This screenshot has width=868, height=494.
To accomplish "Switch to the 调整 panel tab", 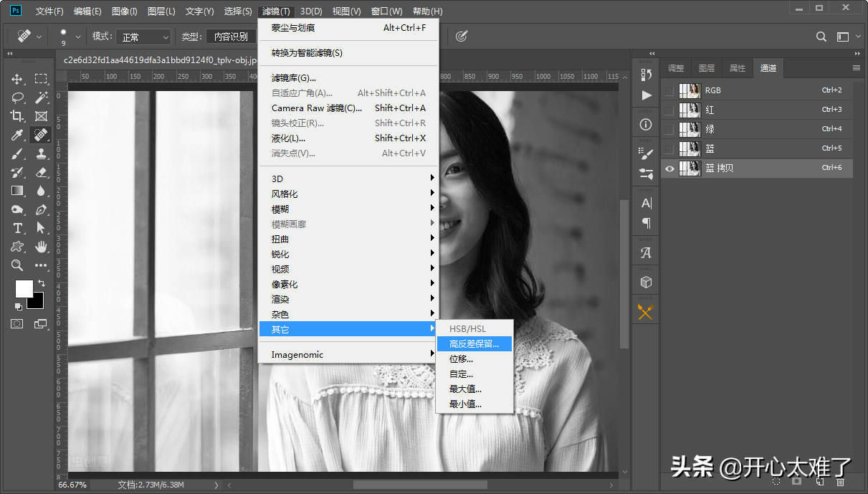I will click(676, 68).
